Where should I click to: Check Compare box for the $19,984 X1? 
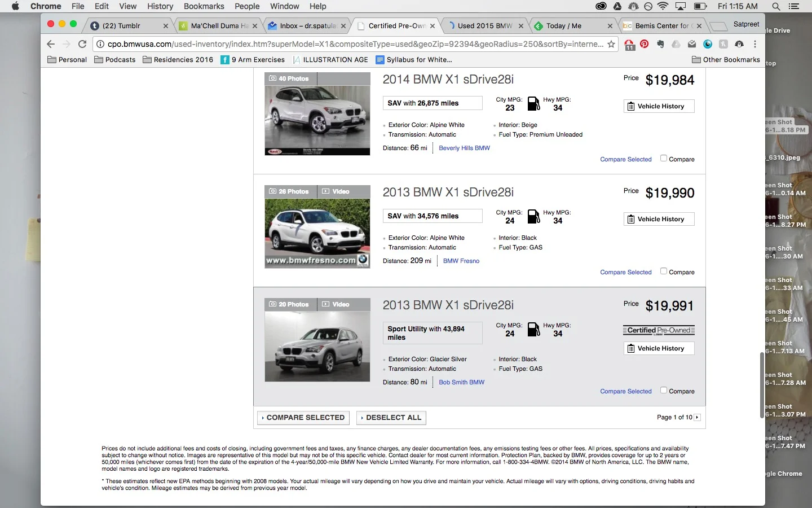point(664,159)
